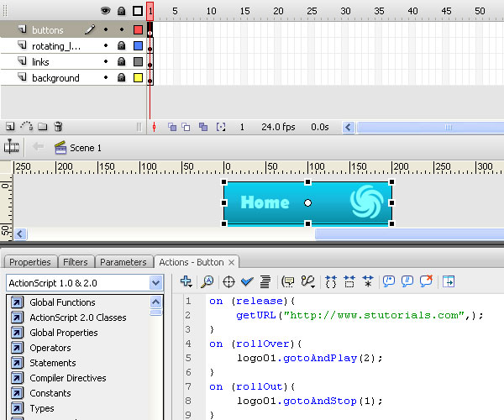
Task: Apply Block Comment icon
Action: click(389, 281)
